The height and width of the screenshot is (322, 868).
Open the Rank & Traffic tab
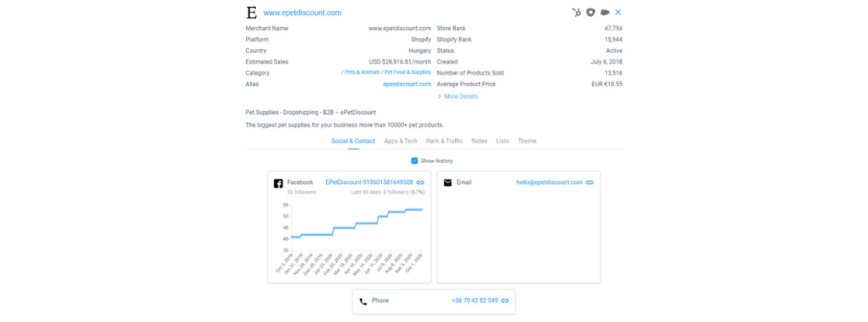(x=444, y=141)
